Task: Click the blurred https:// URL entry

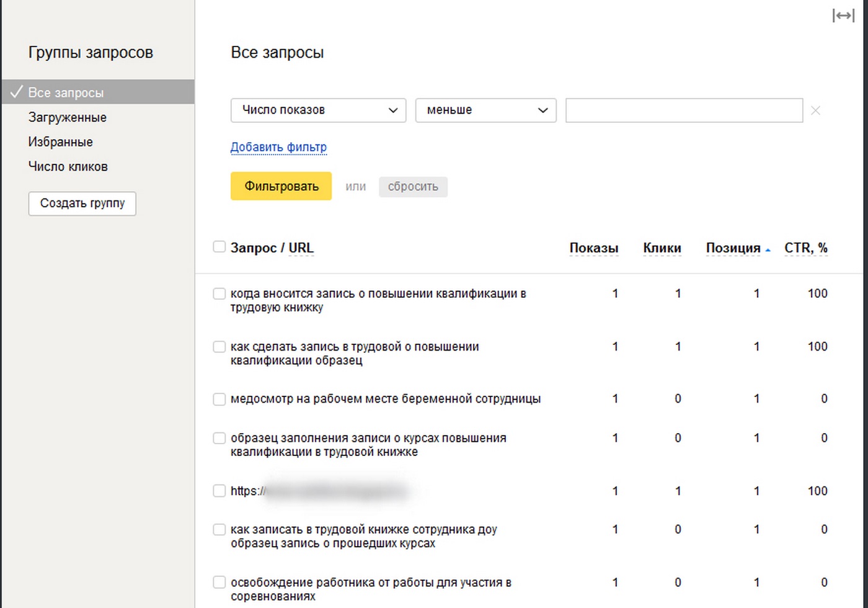Action: click(319, 491)
